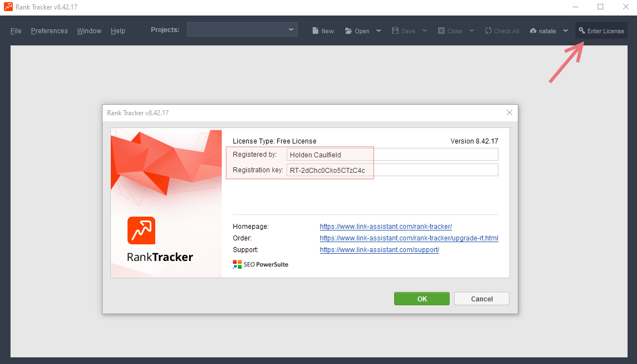Maximize the Rank Tracker window

[x=600, y=7]
